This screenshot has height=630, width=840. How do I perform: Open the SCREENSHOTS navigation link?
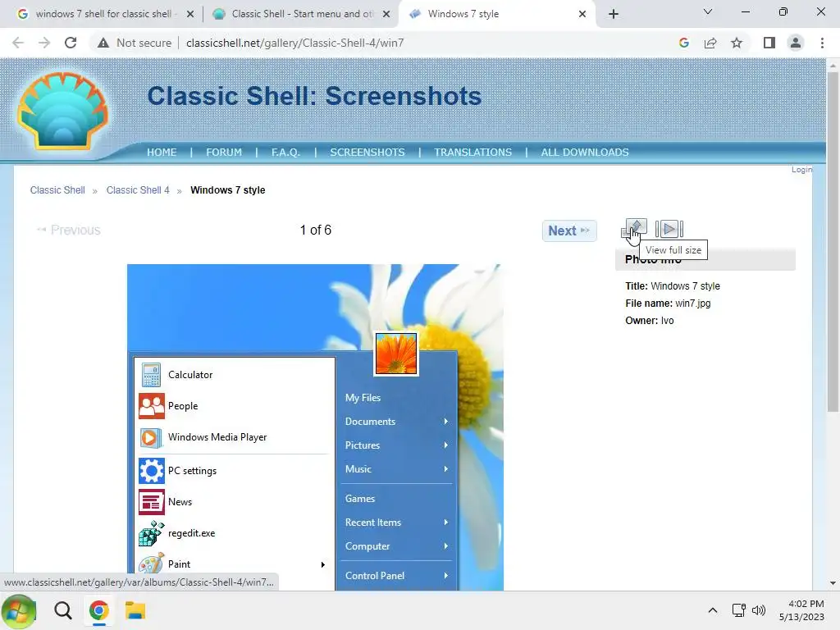(367, 152)
